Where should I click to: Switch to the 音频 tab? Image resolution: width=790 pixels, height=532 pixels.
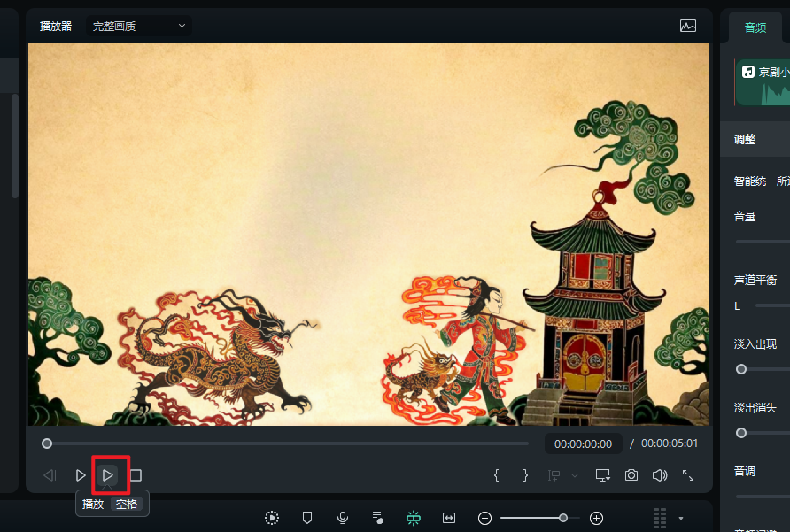click(x=755, y=27)
